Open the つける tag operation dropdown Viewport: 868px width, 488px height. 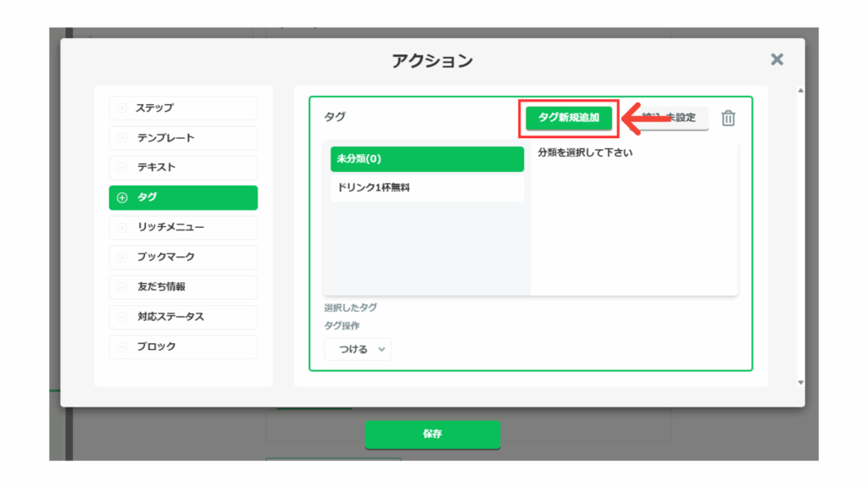(358, 349)
